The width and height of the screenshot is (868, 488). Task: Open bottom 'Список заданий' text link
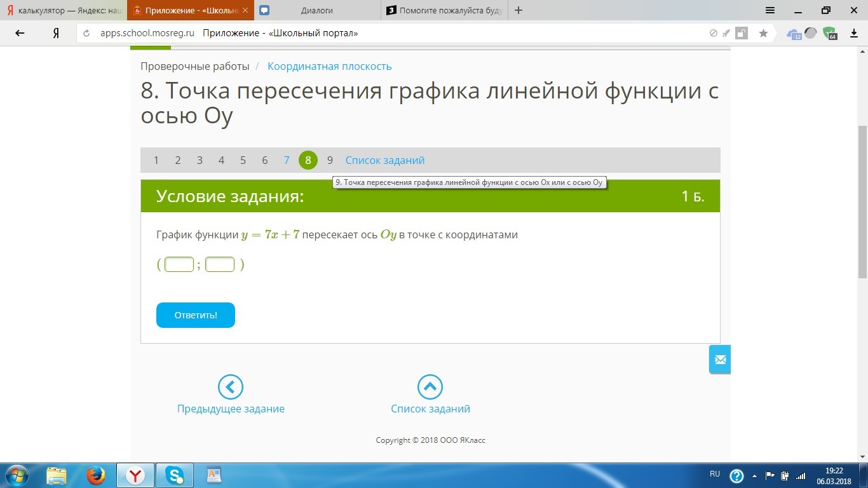point(430,409)
